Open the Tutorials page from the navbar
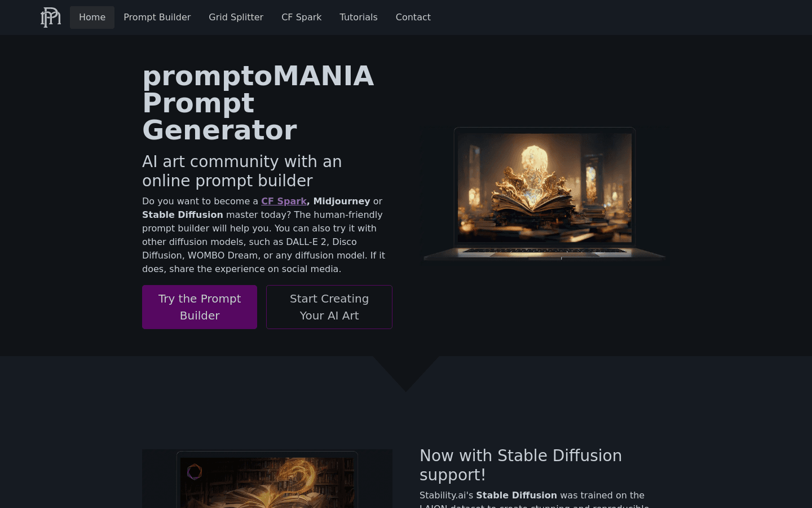 (359, 17)
